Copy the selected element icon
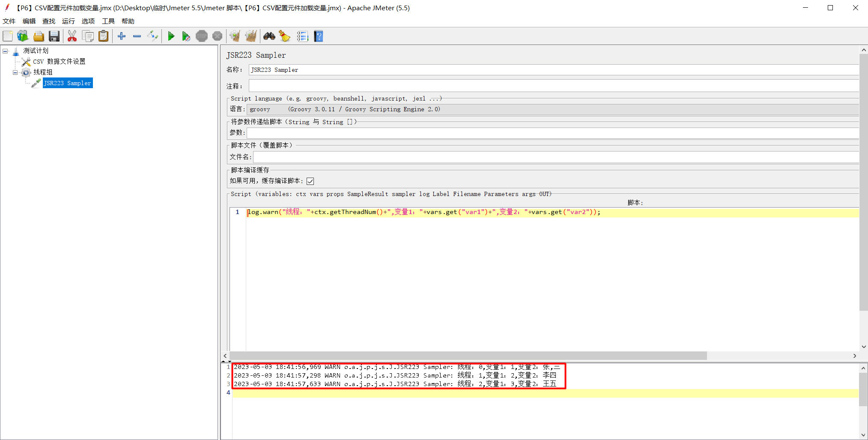The image size is (868, 440). pos(88,36)
